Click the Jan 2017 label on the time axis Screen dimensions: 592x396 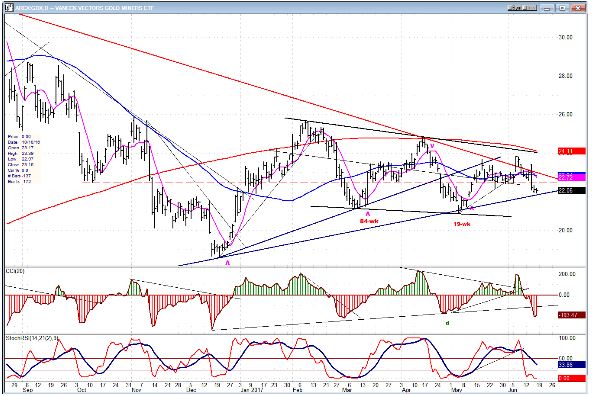point(251,390)
